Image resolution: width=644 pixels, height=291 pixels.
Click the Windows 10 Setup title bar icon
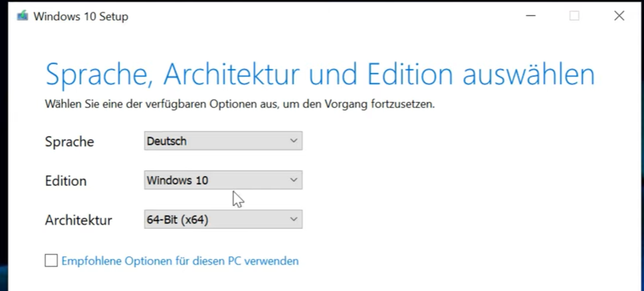pyautogui.click(x=23, y=16)
